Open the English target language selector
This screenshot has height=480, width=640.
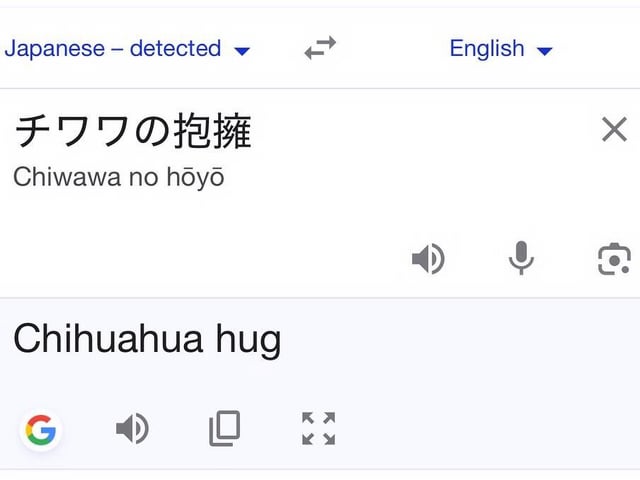(x=487, y=48)
